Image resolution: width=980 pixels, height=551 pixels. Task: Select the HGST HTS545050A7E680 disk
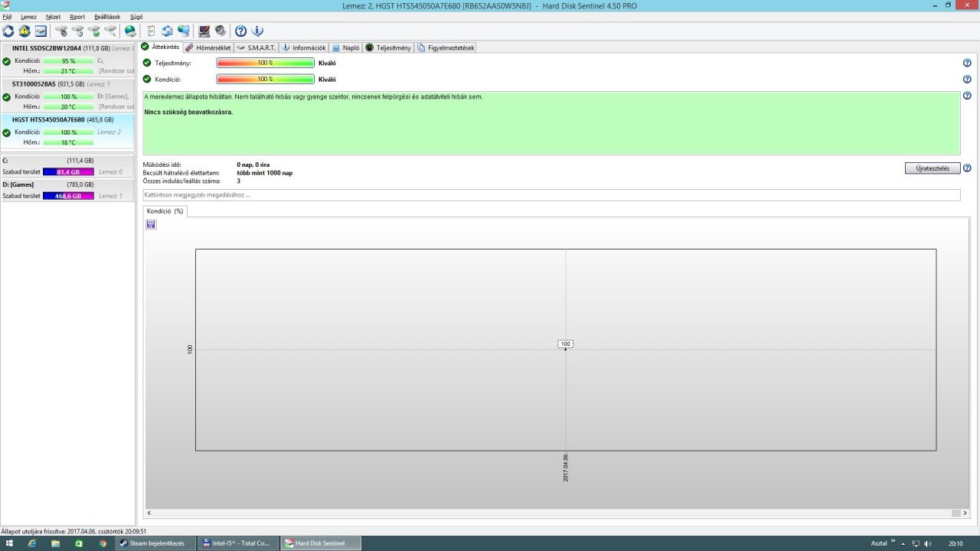67,131
